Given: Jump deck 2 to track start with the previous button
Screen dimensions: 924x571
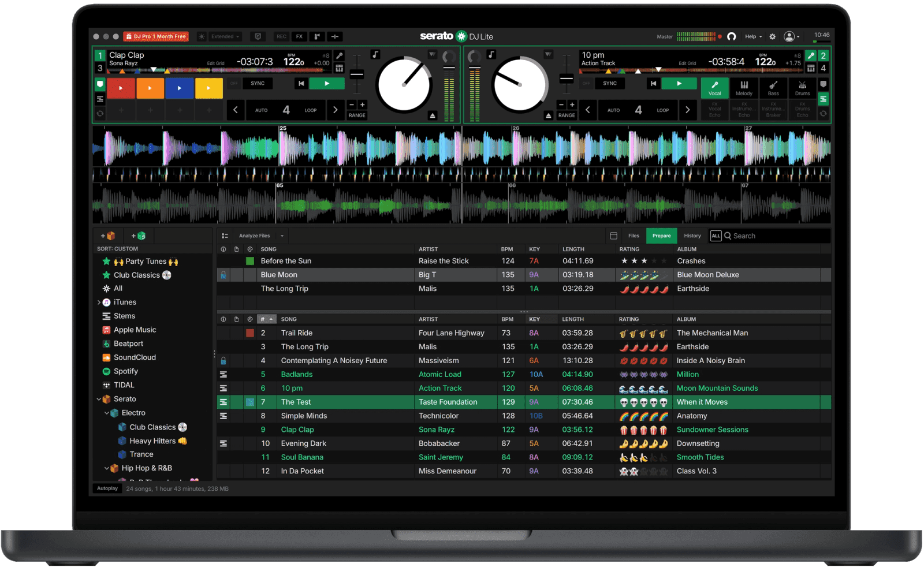Looking at the screenshot, I should click(x=653, y=83).
